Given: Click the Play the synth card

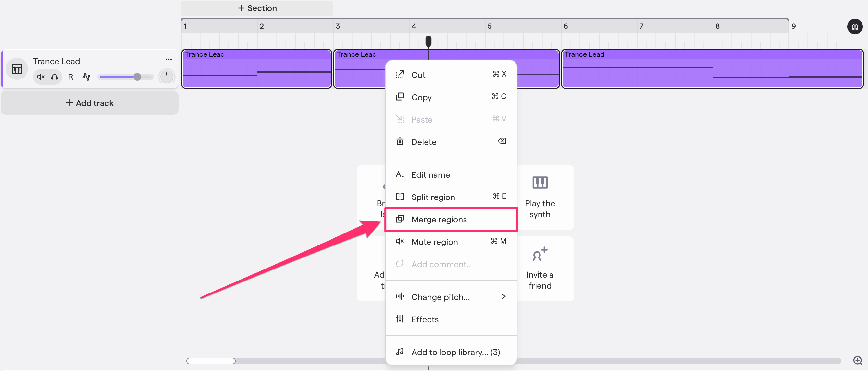Looking at the screenshot, I should click(x=539, y=197).
